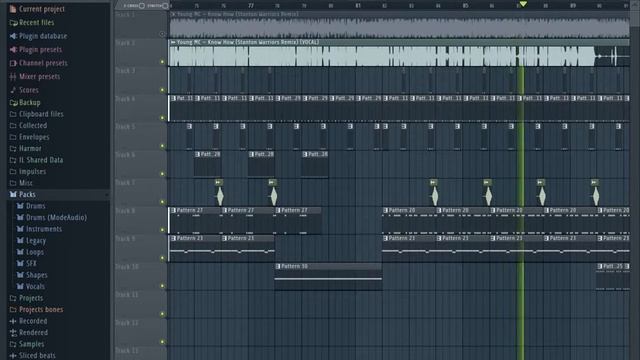Toggle the Track 3 mute switch

(x=162, y=90)
